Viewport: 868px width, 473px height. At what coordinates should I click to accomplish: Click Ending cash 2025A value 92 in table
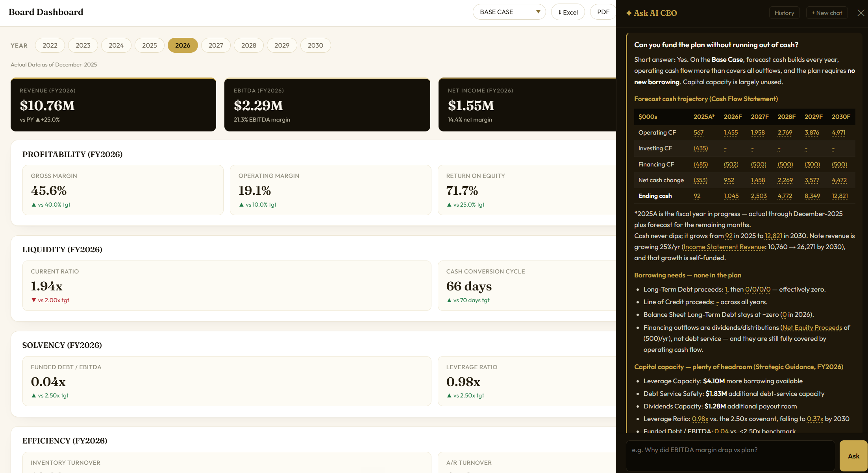coord(697,196)
